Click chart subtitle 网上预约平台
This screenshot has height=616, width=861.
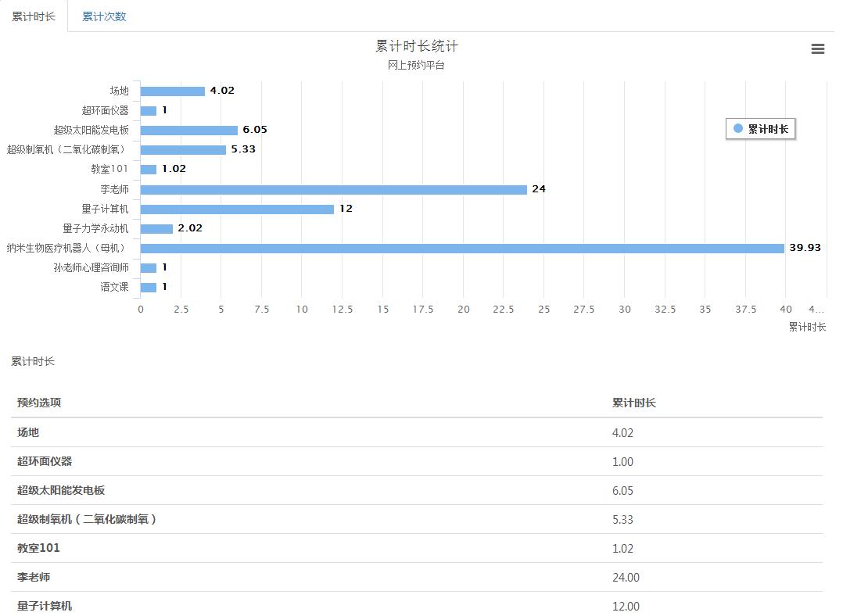(x=416, y=66)
